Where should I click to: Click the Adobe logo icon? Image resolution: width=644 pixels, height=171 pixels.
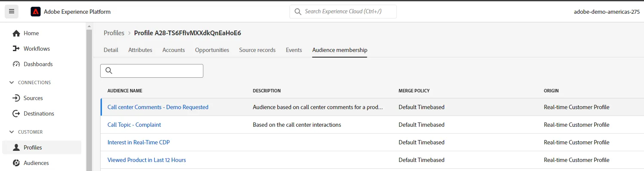click(x=36, y=12)
